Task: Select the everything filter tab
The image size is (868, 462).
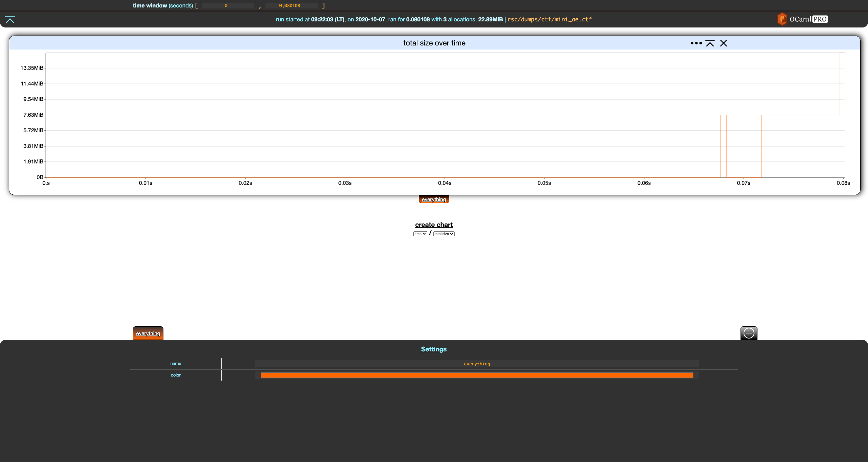Action: 148,333
